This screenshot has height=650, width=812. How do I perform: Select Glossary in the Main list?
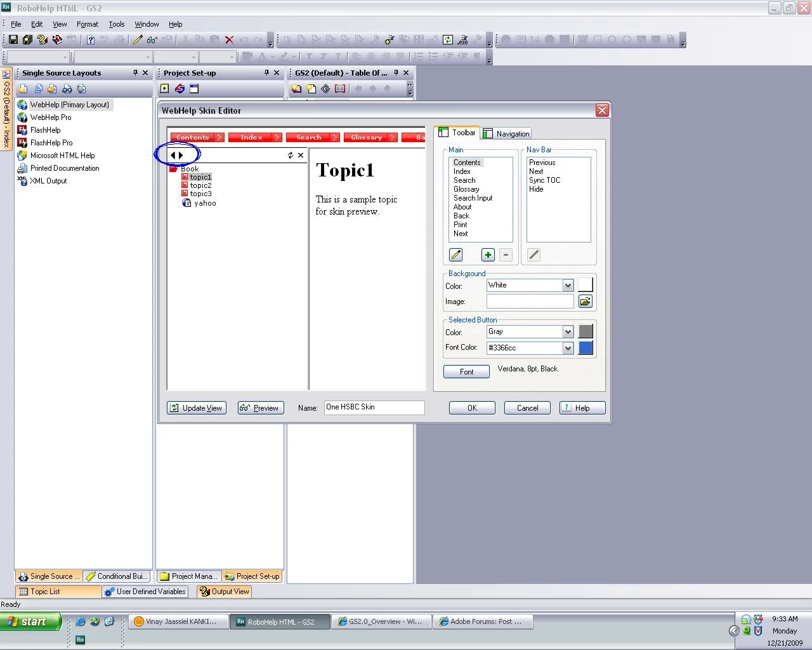pyautogui.click(x=466, y=189)
